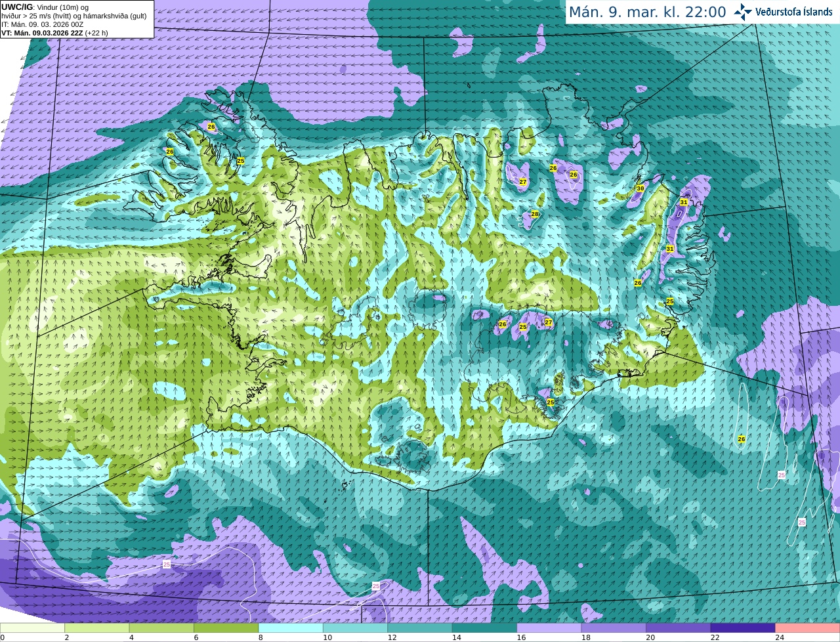Click the scale label '16'
The image size is (840, 642).
click(521, 637)
